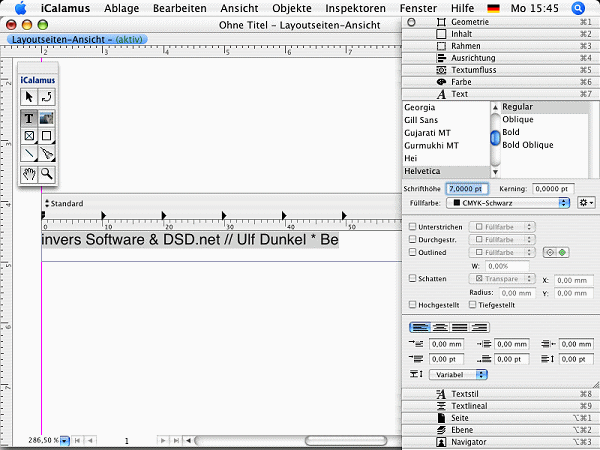
Task: Select the magnifier zoom tool
Action: (x=47, y=174)
